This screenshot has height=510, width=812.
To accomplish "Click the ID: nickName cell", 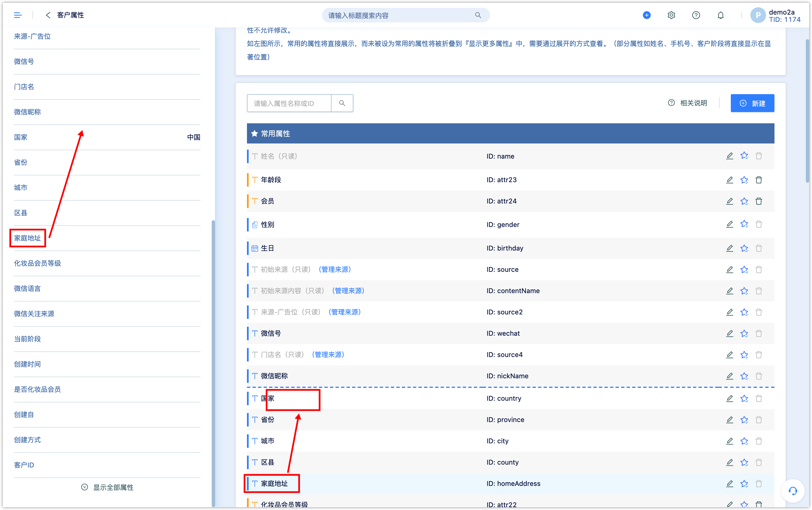I will [507, 376].
